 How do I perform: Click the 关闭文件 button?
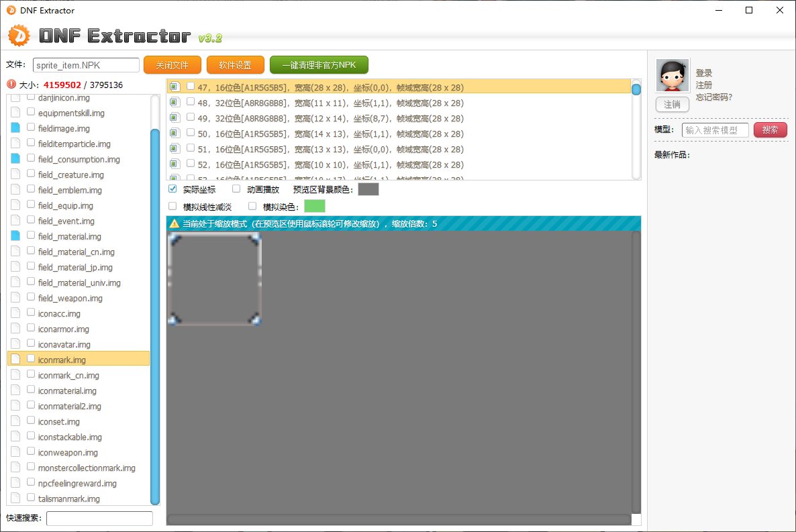[172, 65]
